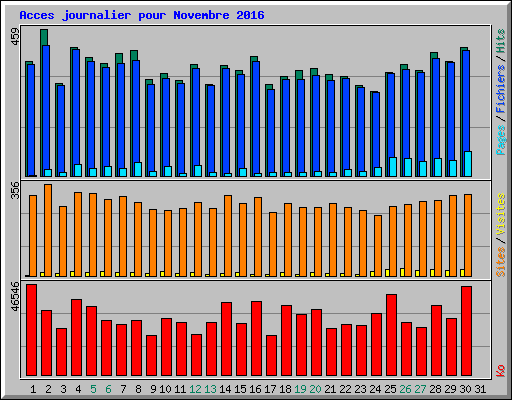Click the cyan Pages bar for day 25
The width and height of the screenshot is (512, 400).
[393, 167]
